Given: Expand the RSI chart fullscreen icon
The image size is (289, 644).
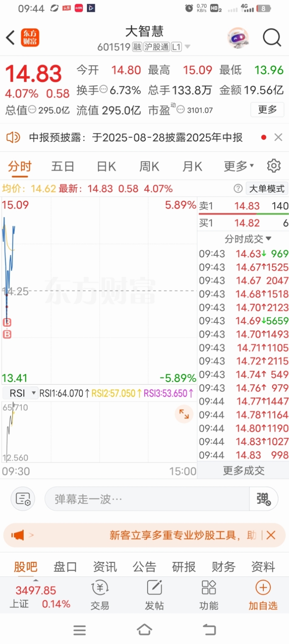Looking at the screenshot, I should click(x=184, y=414).
